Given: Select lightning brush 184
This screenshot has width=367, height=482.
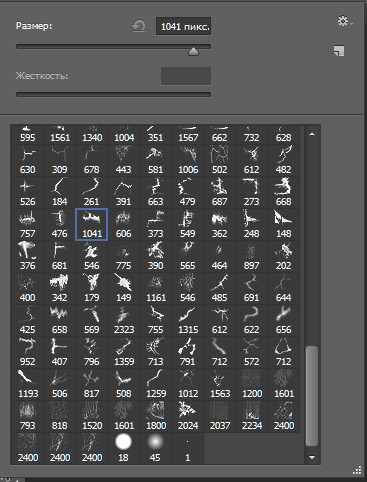Looking at the screenshot, I should (x=60, y=193).
